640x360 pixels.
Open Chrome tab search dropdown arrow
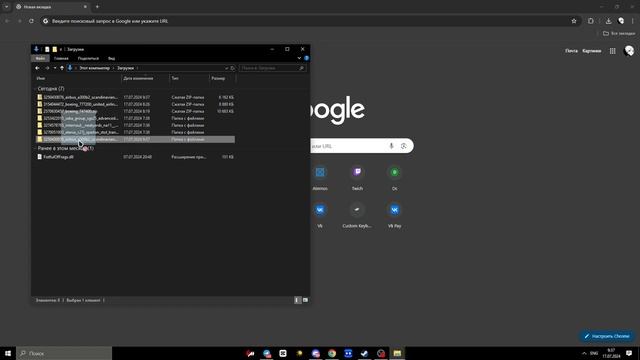click(7, 7)
